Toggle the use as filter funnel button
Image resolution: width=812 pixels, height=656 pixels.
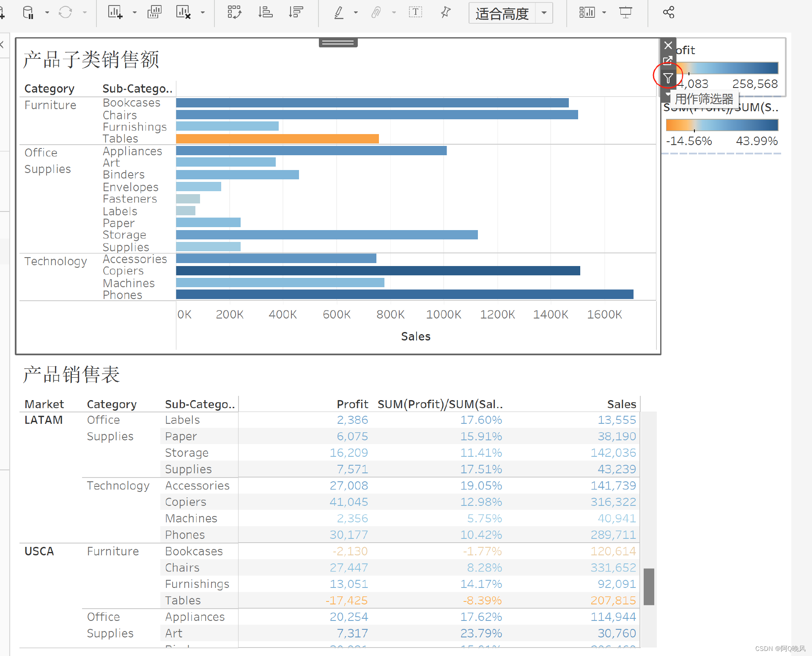click(x=668, y=78)
